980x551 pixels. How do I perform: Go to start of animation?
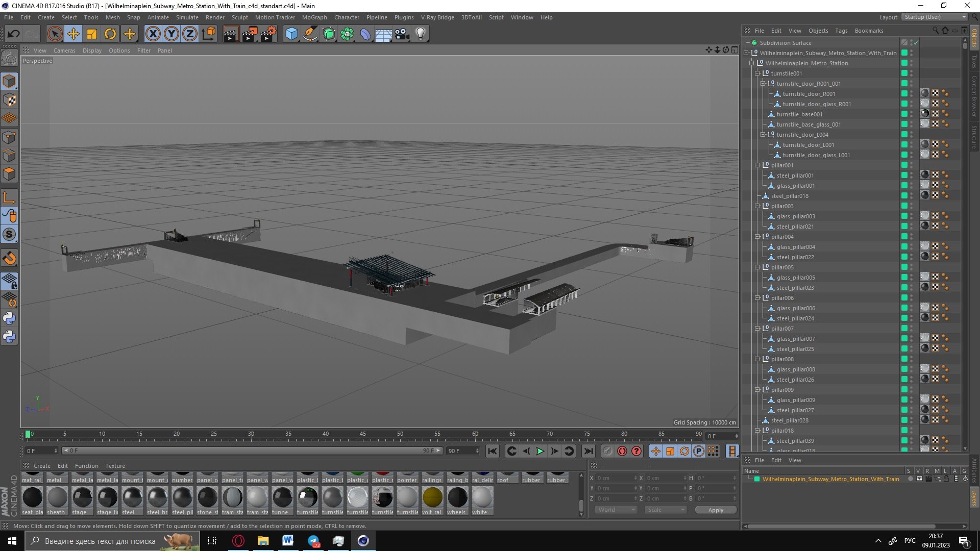pyautogui.click(x=492, y=451)
